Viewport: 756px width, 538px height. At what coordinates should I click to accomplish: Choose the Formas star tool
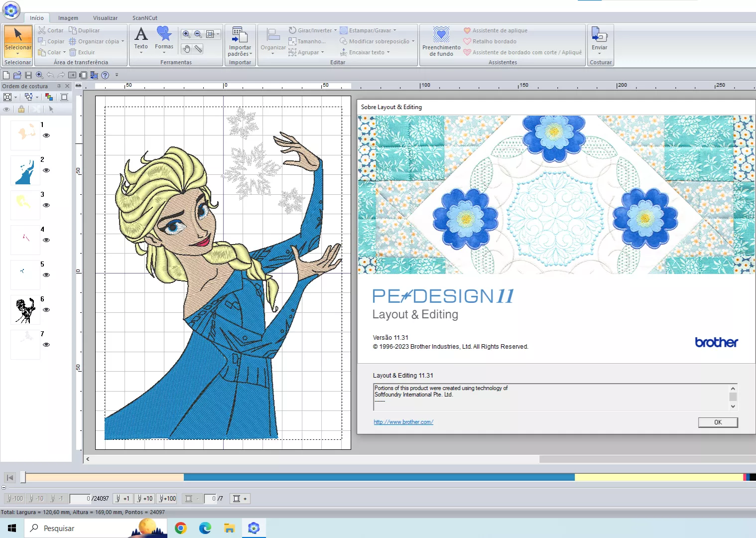pyautogui.click(x=164, y=40)
